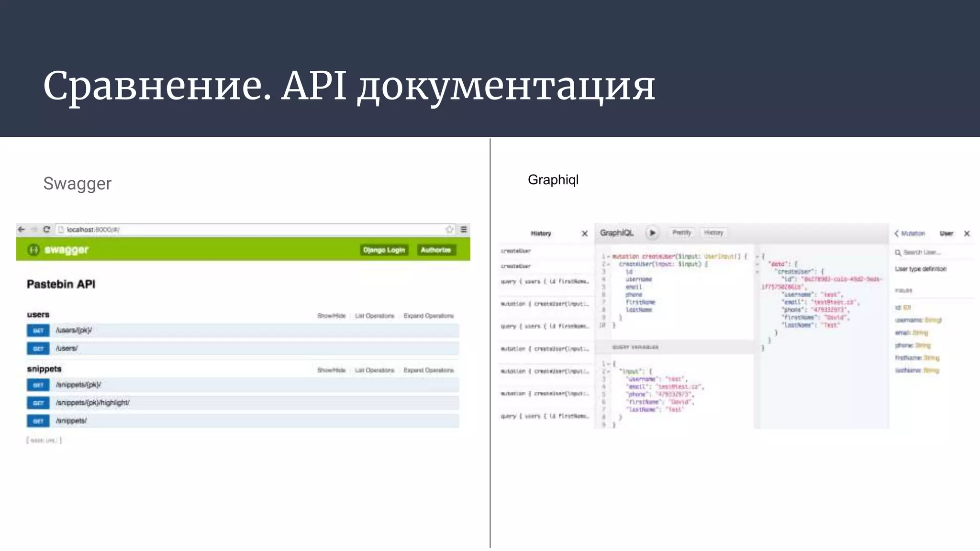980x551 pixels.
Task: Click the User docs title
Action: (x=947, y=233)
